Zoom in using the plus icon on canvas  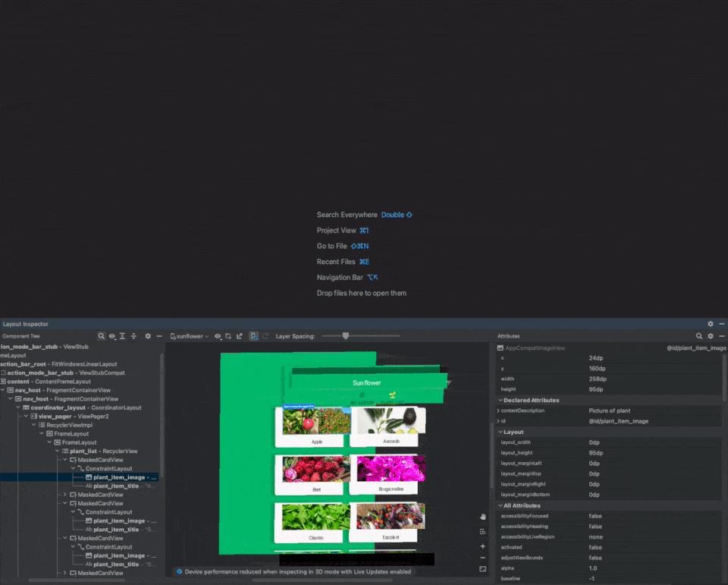point(483,545)
